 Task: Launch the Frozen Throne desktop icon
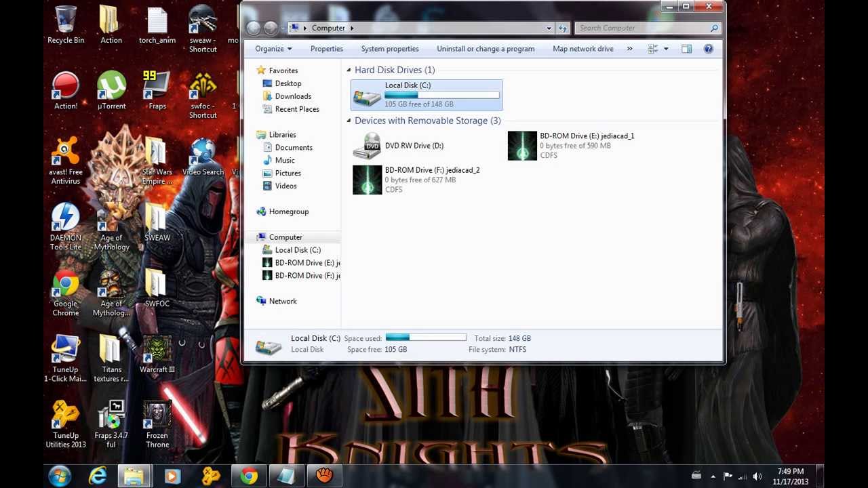157,424
